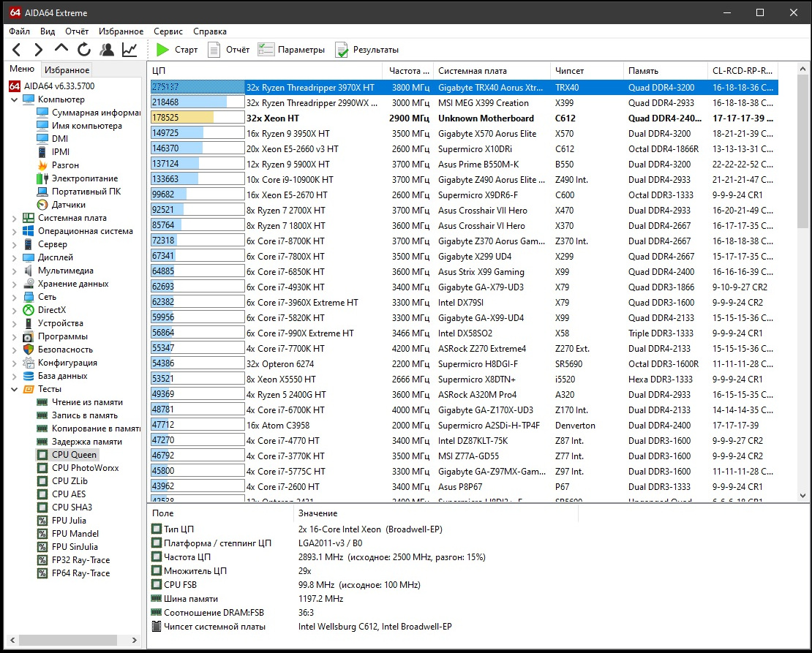Select the AIDA64 v6.33.5700 root node
The image size is (812, 653).
(x=52, y=86)
